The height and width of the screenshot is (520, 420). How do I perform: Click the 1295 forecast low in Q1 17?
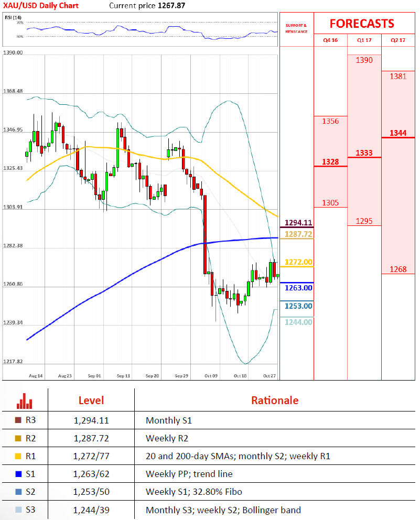tap(364, 221)
